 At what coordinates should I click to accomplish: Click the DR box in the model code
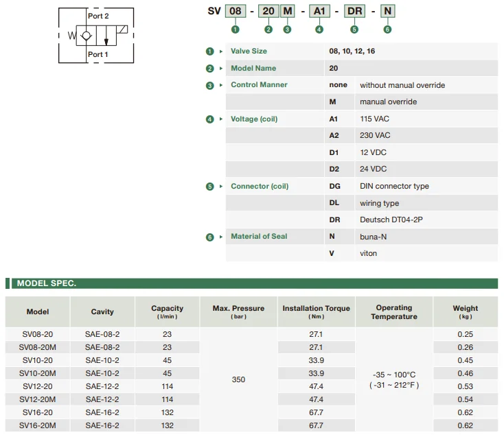354,11
